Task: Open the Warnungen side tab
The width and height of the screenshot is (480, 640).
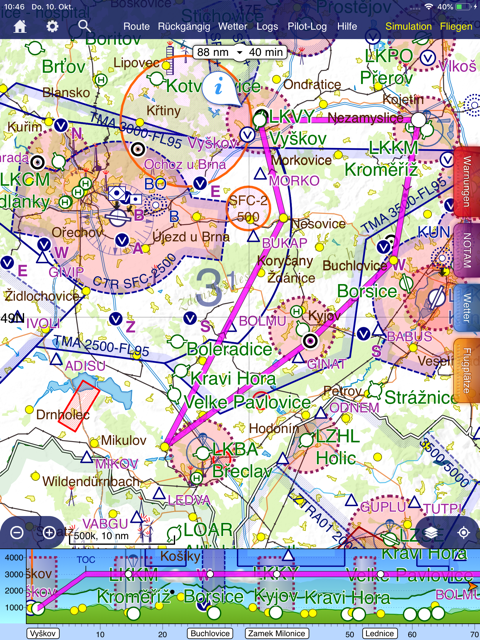Action: pos(467,181)
